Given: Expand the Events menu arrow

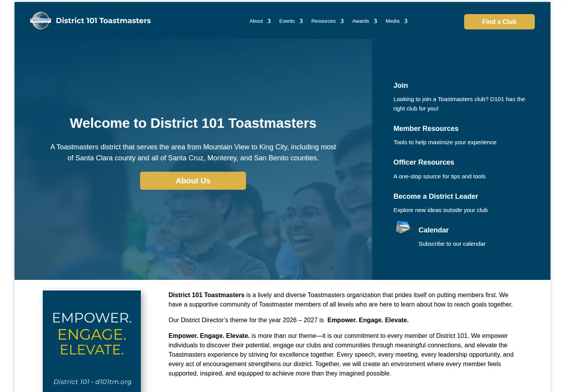Looking at the screenshot, I should pyautogui.click(x=301, y=21).
